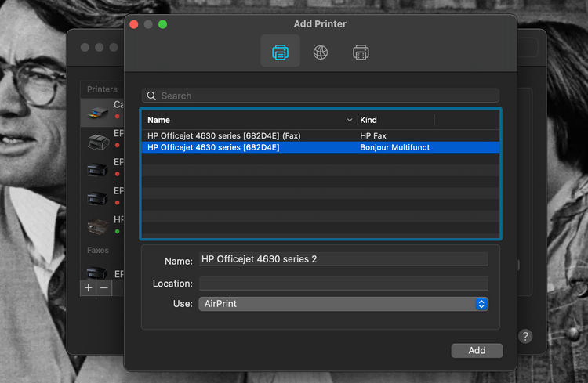
Task: Click the Name column sort chevron
Action: pyautogui.click(x=350, y=121)
